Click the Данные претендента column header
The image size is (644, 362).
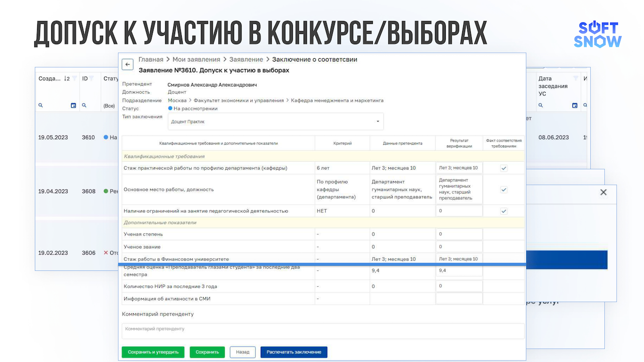pyautogui.click(x=402, y=143)
